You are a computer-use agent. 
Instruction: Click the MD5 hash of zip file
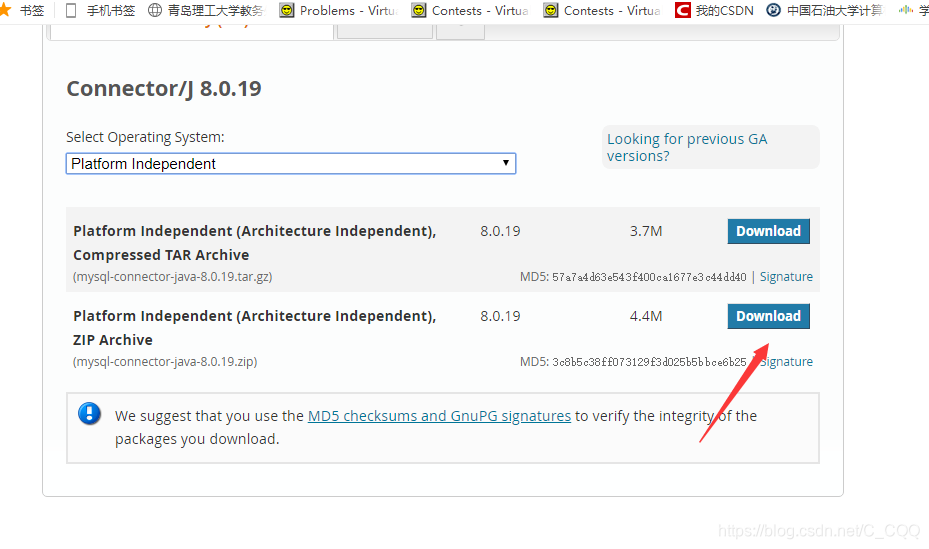(649, 362)
